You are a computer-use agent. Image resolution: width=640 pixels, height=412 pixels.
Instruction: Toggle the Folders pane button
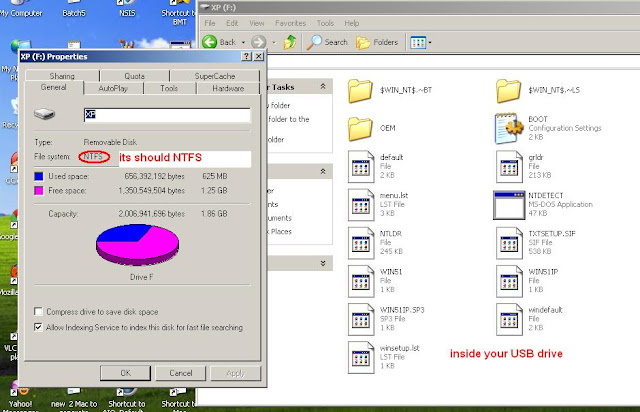(x=377, y=42)
